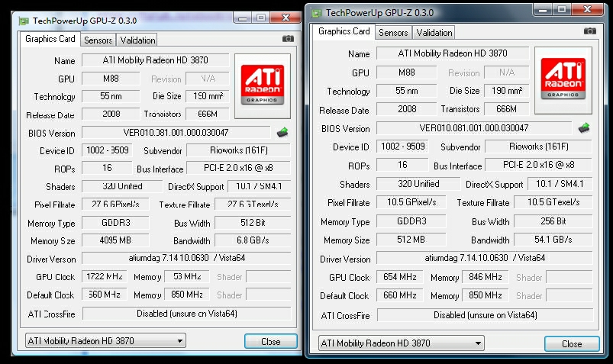
Task: Click '1722 MHz' GPU clock in left window
Action: click(x=104, y=276)
